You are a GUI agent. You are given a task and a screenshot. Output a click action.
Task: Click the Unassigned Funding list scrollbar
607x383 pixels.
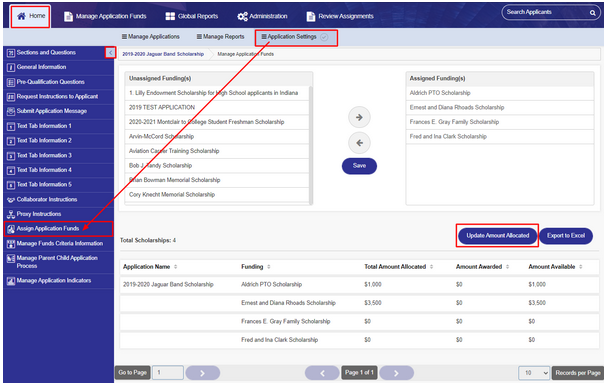pos(311,145)
